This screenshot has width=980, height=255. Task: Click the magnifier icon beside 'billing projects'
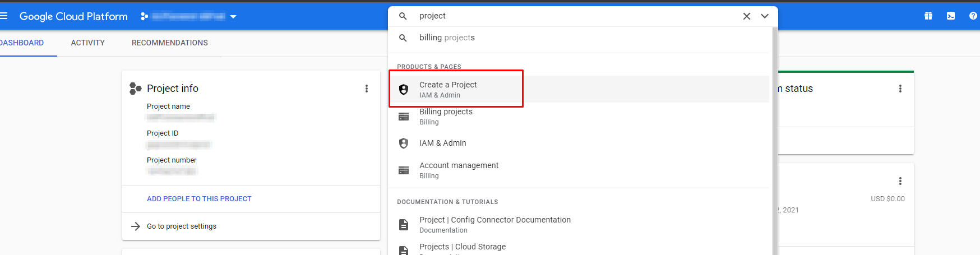click(403, 38)
